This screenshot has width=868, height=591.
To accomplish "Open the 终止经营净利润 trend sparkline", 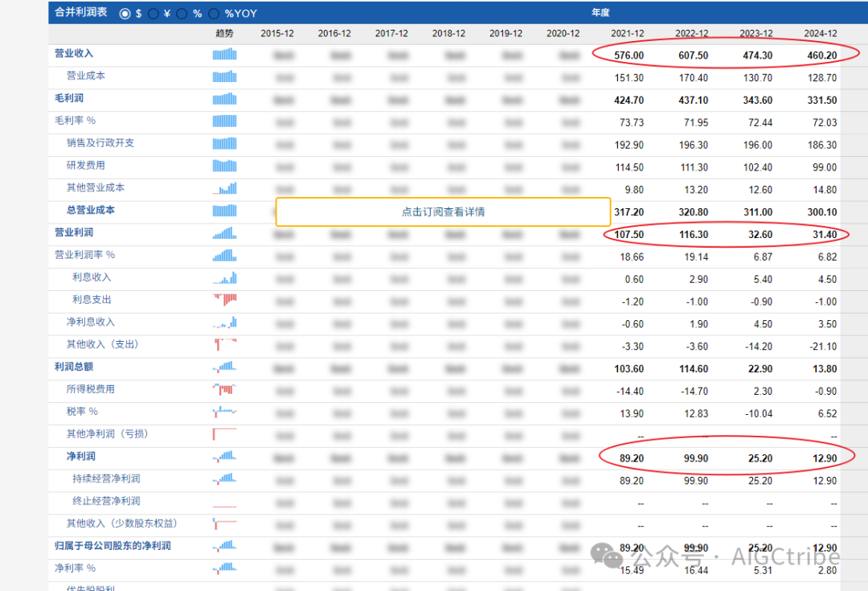I will coord(225,506).
